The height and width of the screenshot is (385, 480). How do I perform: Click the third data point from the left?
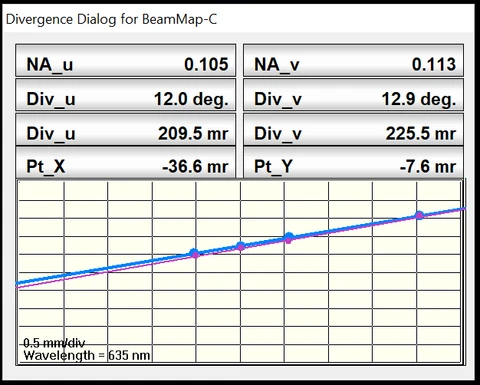tap(289, 238)
